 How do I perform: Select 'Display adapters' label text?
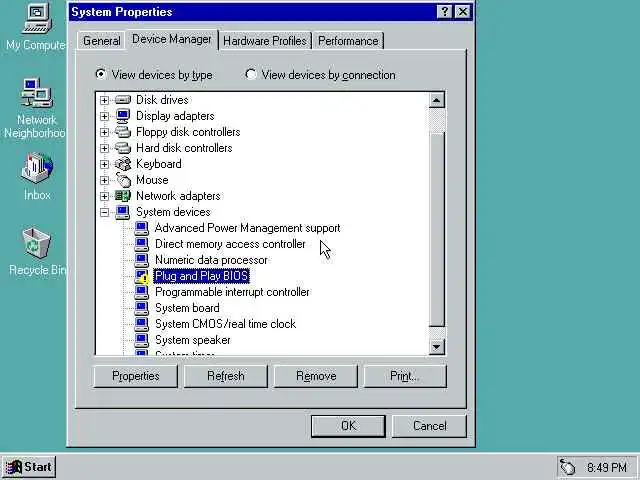(x=175, y=116)
